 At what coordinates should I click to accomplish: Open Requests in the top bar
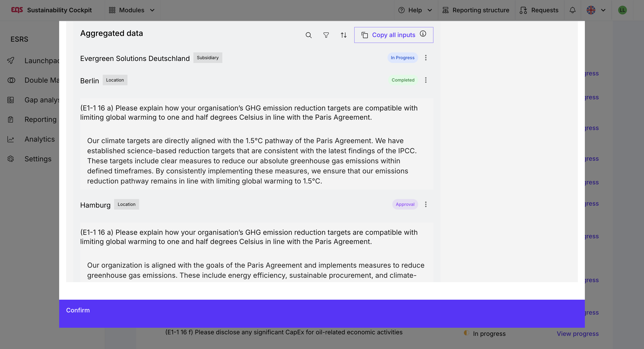pyautogui.click(x=539, y=10)
